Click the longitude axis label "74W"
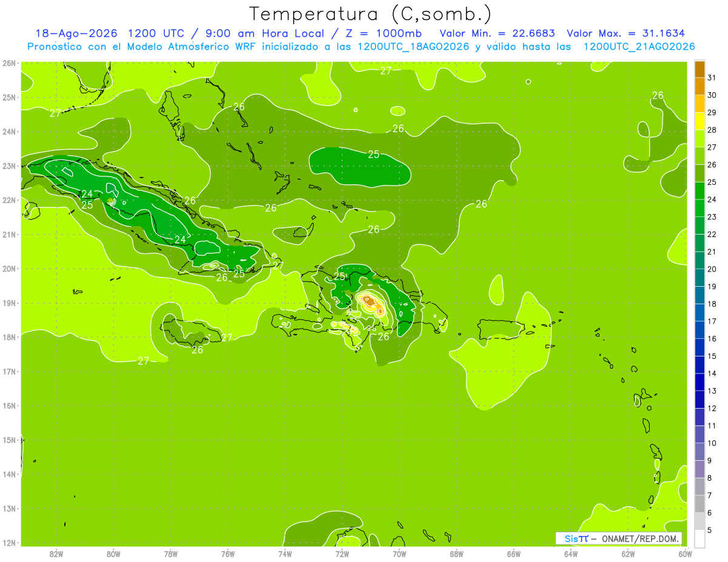 pyautogui.click(x=285, y=554)
